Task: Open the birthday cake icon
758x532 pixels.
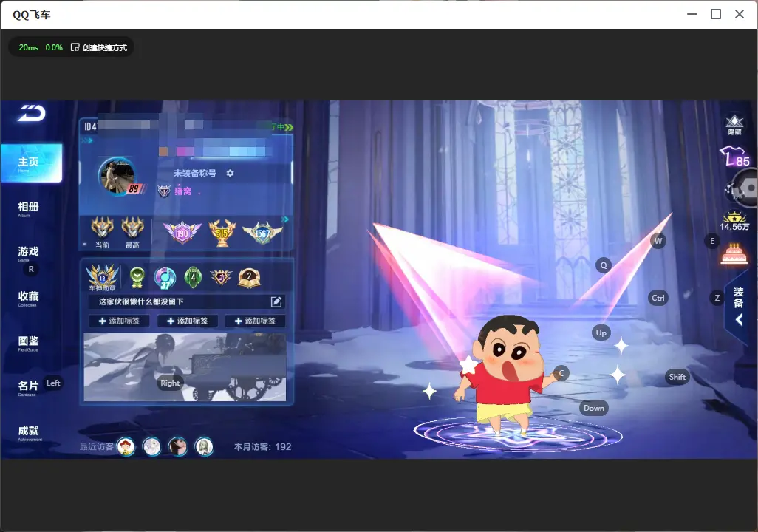Action: (734, 254)
